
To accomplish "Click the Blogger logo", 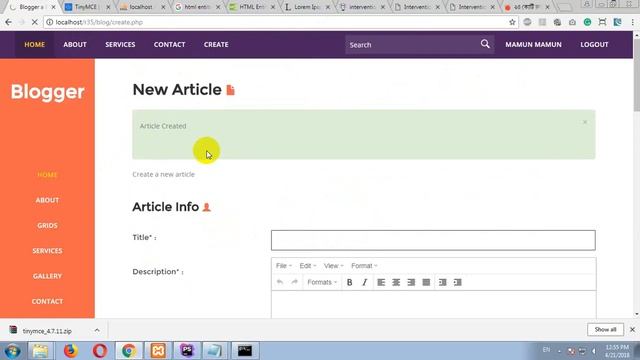I will pos(47,92).
